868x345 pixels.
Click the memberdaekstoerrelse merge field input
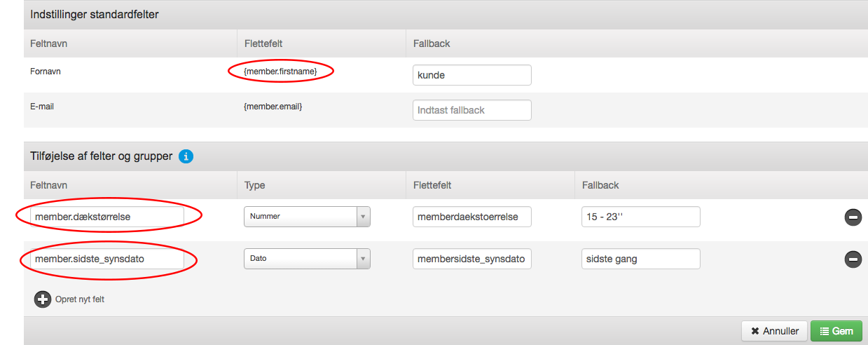472,217
